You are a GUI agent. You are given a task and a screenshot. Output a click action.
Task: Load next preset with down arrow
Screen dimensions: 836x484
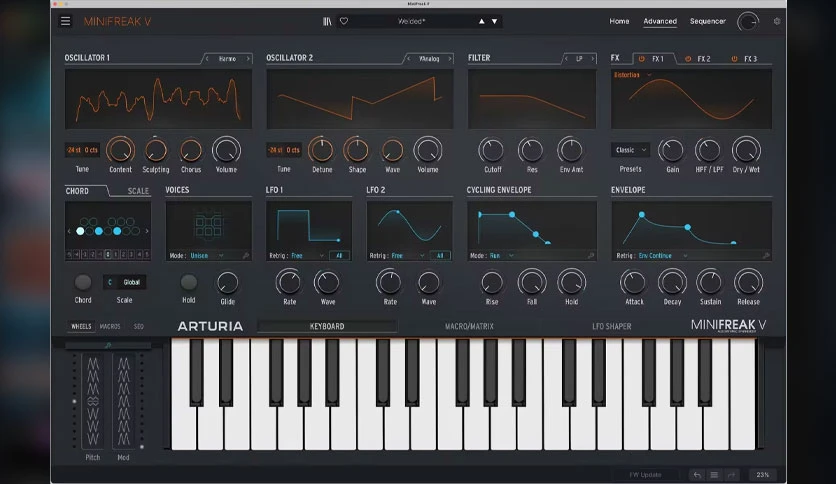tap(495, 21)
